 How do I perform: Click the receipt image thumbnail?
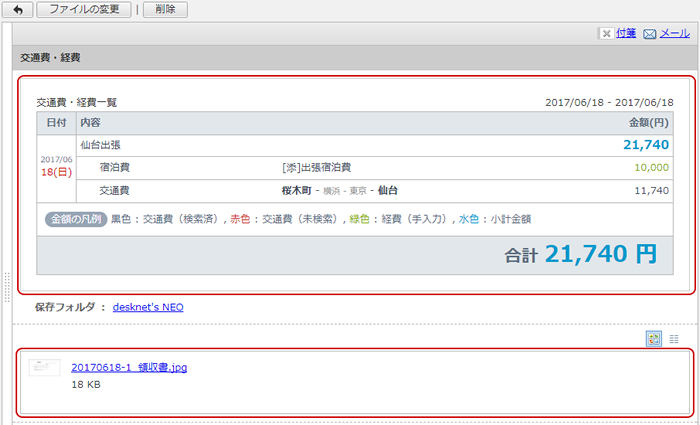(44, 368)
